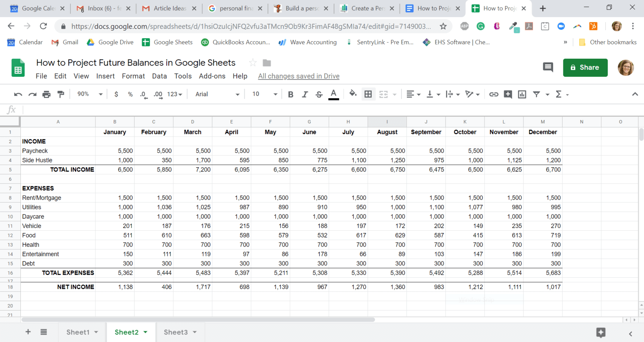Screen dimensions: 644x342
Task: Open filter views dropdown arrow
Action: click(547, 95)
